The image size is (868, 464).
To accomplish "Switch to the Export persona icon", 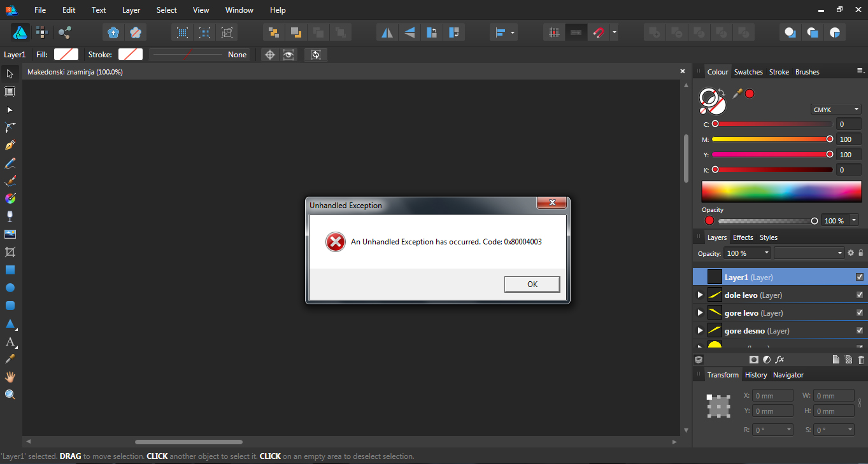I will pyautogui.click(x=64, y=32).
